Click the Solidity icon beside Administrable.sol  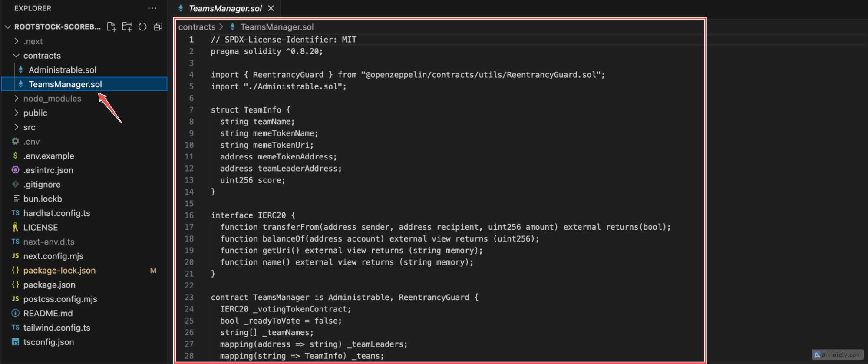tap(21, 69)
